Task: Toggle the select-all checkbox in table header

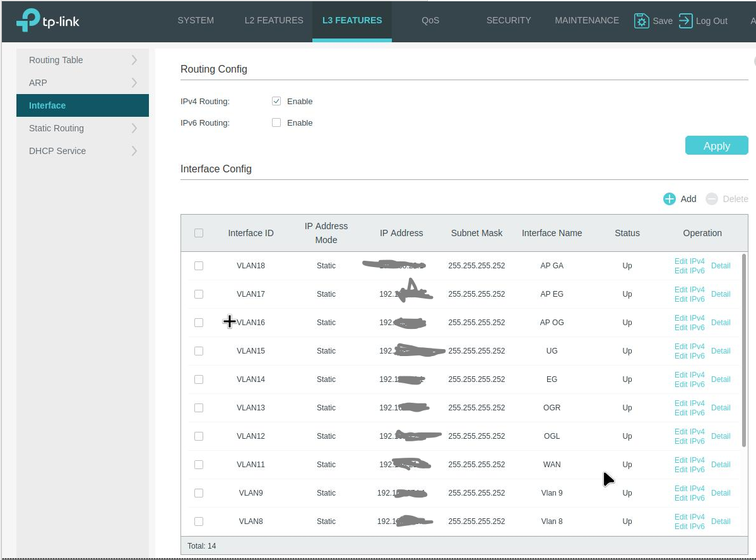Action: click(x=199, y=233)
